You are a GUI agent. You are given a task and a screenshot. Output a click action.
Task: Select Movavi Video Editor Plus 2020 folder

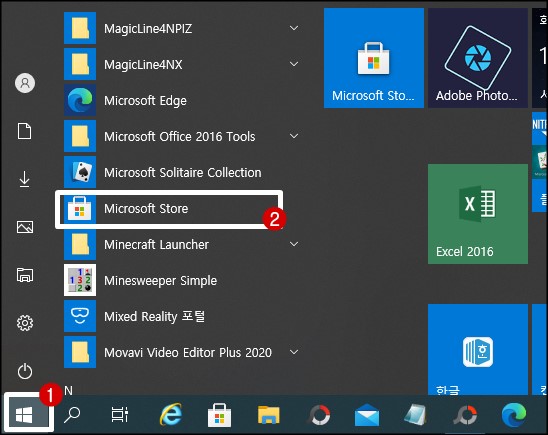(182, 352)
